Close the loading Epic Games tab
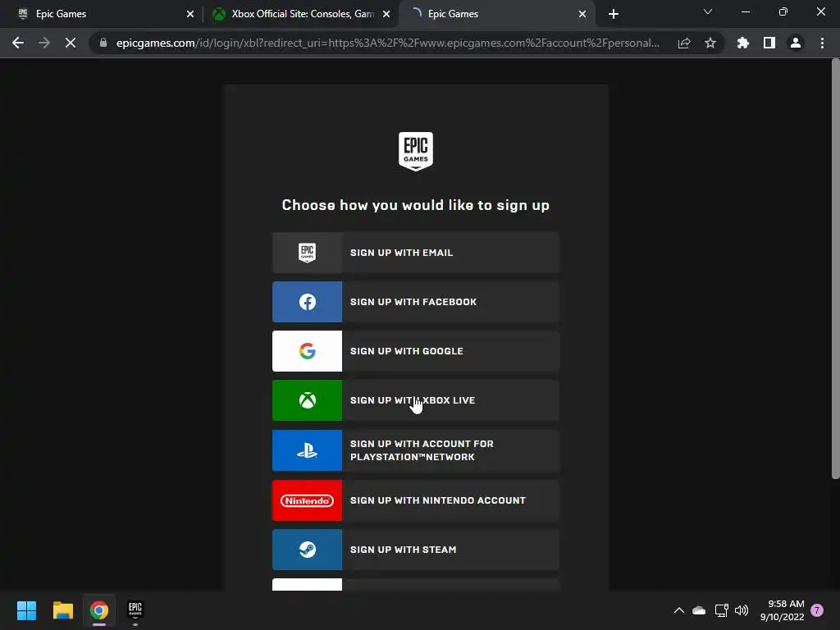 (582, 14)
